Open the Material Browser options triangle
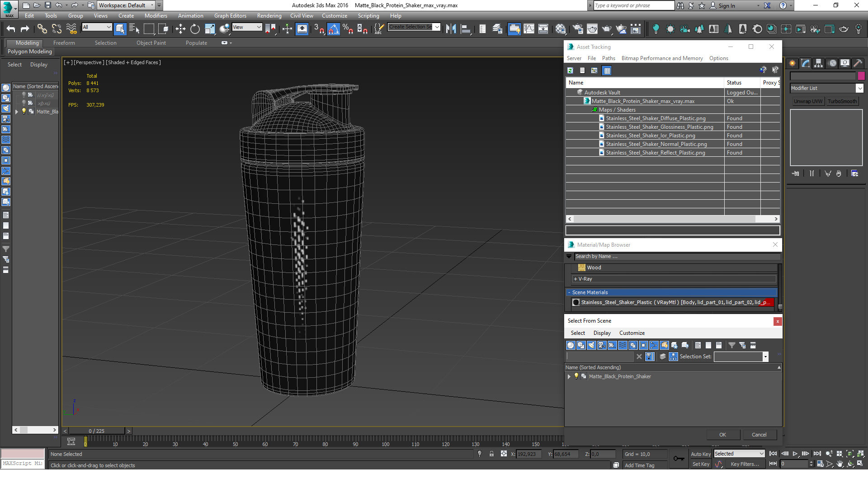Screen dimensions: 868x488 [x=569, y=256]
